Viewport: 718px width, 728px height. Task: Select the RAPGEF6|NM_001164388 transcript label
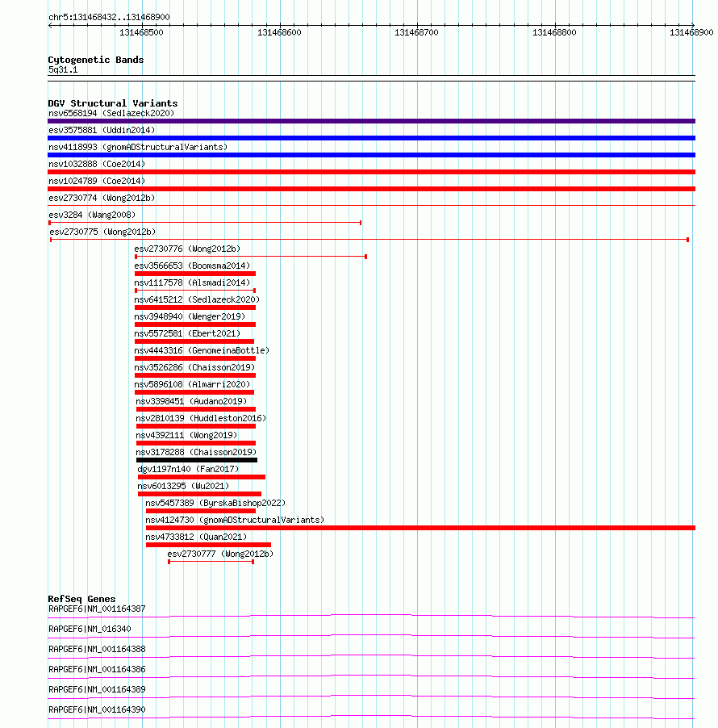[x=97, y=649]
